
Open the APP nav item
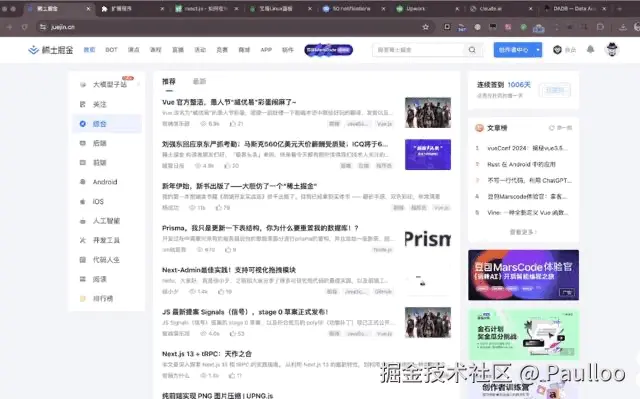pos(266,50)
